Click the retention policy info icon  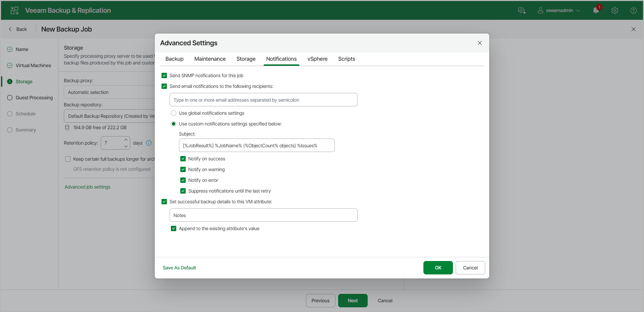click(149, 143)
